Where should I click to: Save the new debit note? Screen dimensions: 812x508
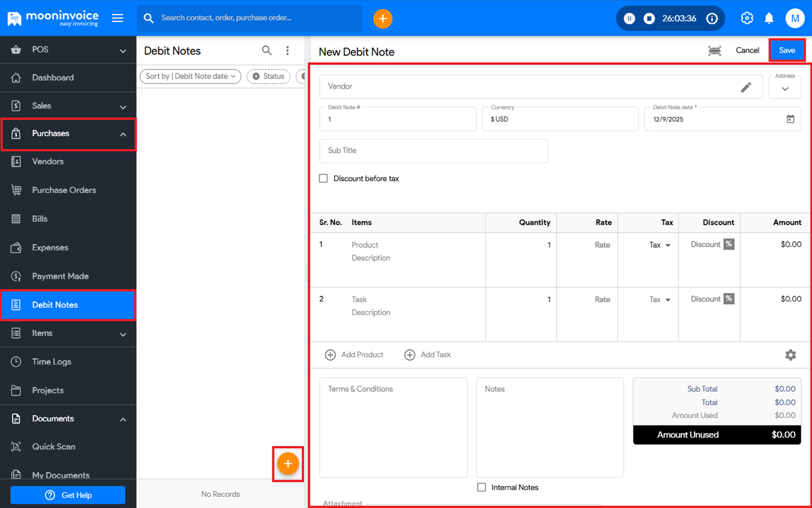coord(787,50)
